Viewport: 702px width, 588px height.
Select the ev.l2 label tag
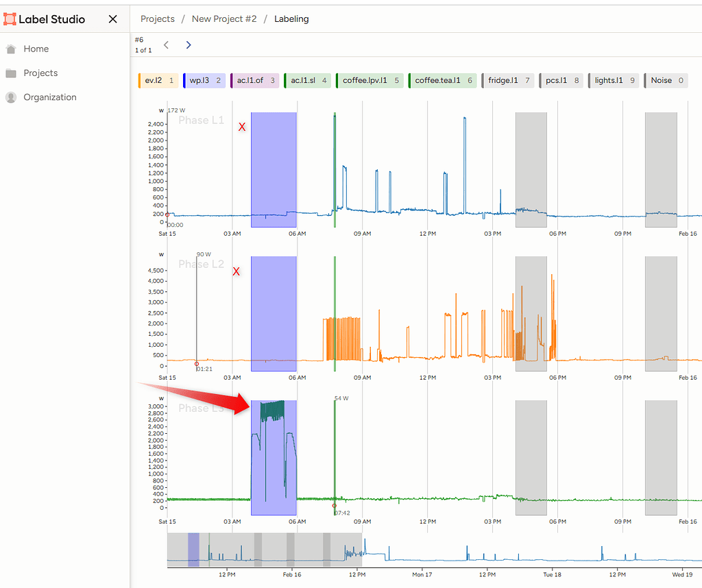point(158,80)
